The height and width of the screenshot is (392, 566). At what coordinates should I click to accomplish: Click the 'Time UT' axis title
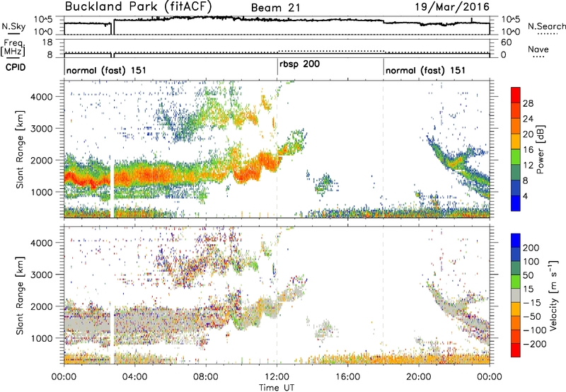point(277,388)
